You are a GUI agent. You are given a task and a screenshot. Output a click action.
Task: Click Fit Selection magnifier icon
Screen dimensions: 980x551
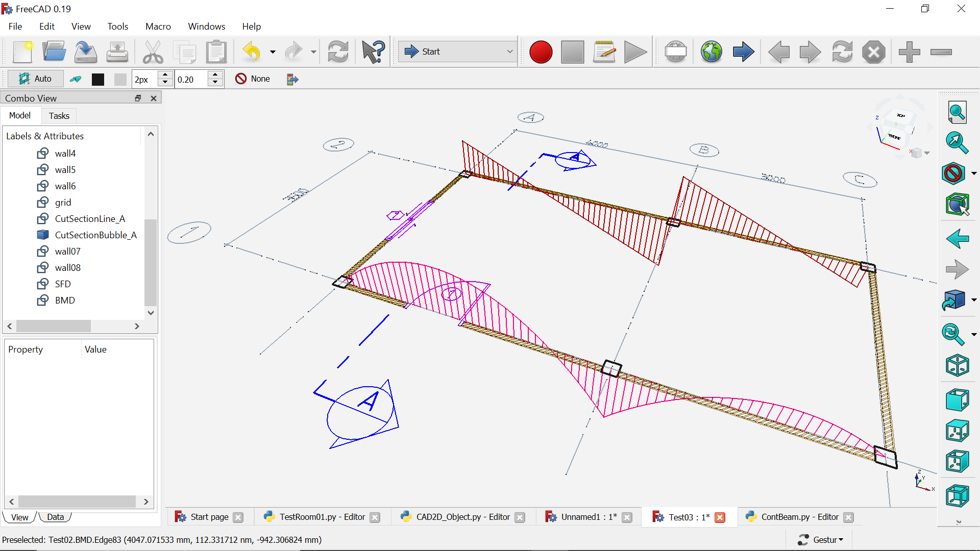[x=957, y=143]
